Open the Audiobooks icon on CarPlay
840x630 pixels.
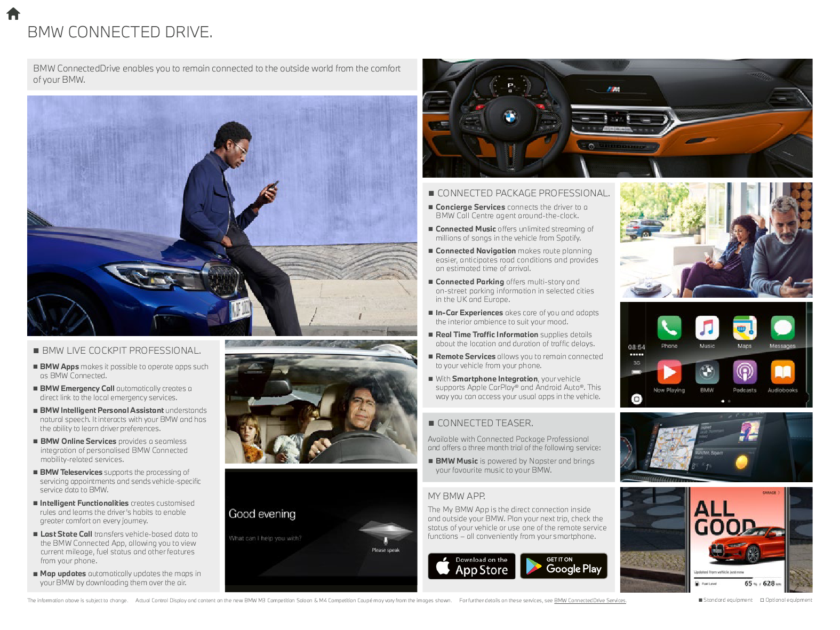click(782, 372)
